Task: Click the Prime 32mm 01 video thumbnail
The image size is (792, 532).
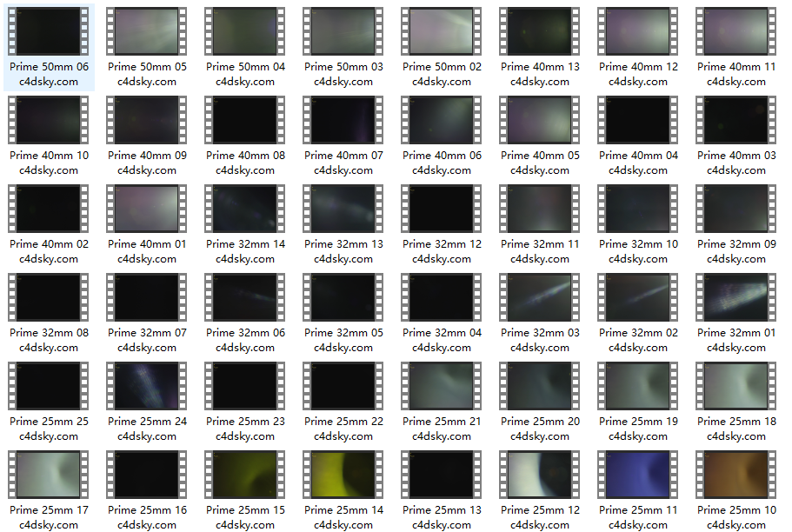Action: pos(736,297)
